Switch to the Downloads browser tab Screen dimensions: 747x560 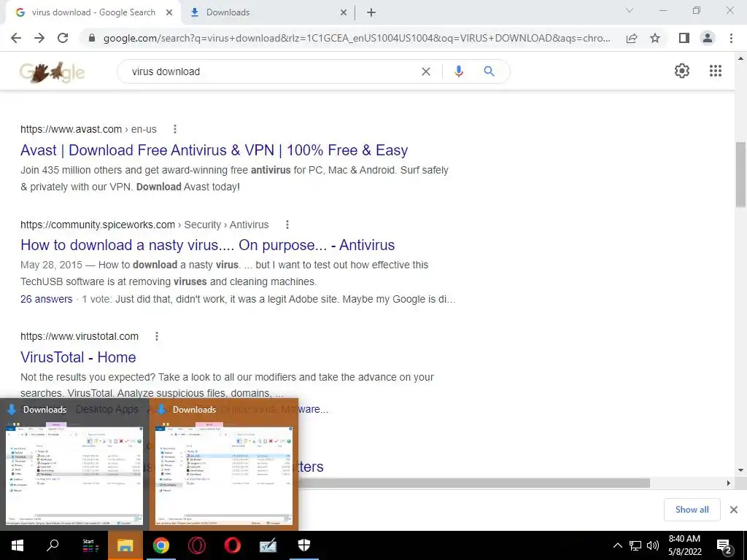point(267,12)
